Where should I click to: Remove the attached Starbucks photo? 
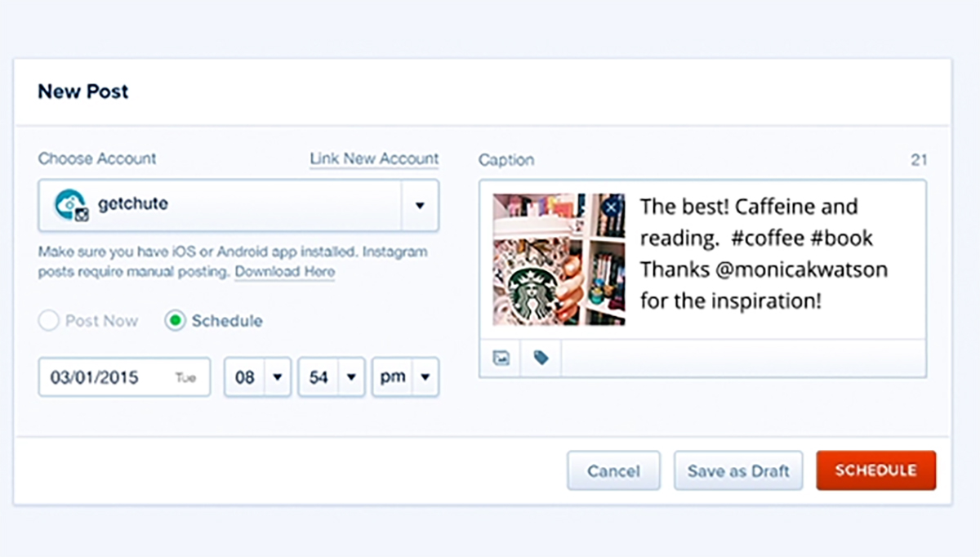click(x=612, y=207)
